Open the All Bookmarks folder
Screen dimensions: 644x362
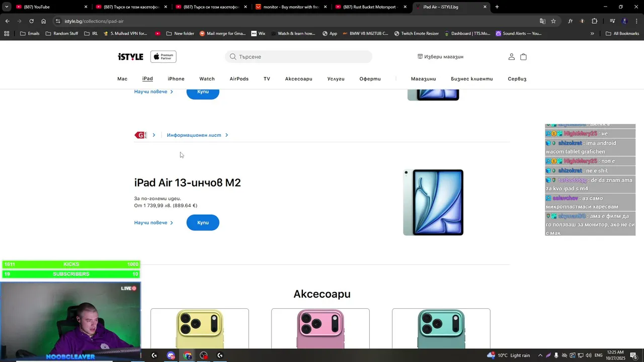(622, 34)
